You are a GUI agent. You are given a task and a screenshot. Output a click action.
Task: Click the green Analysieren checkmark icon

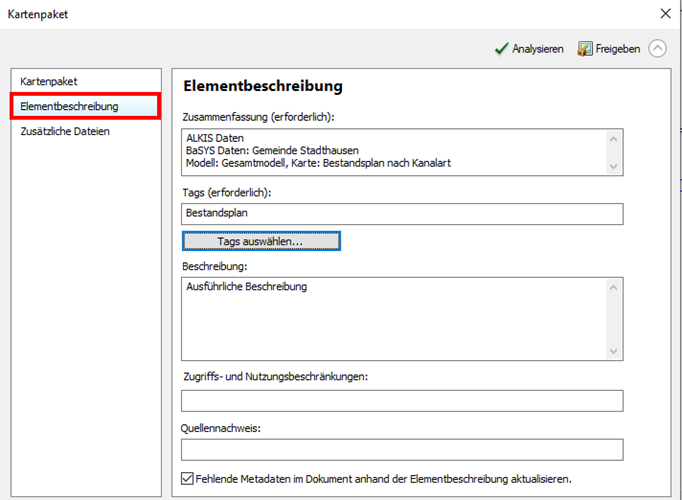tap(501, 48)
